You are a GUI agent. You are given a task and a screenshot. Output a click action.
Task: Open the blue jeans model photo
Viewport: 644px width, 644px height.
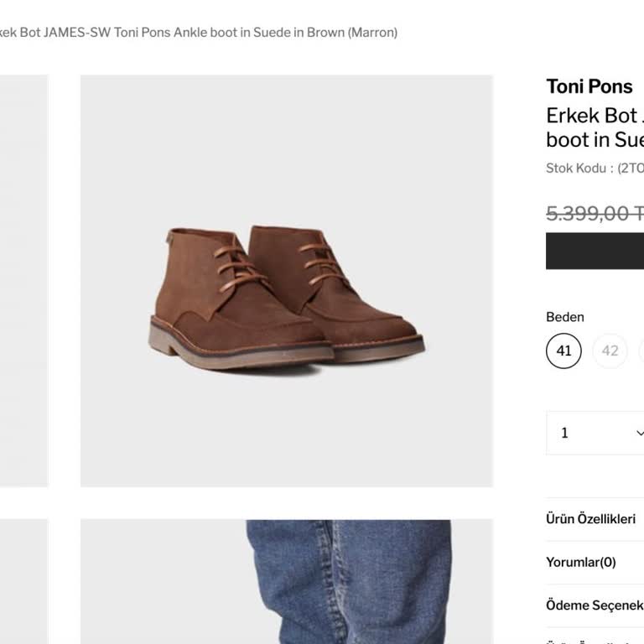287,581
